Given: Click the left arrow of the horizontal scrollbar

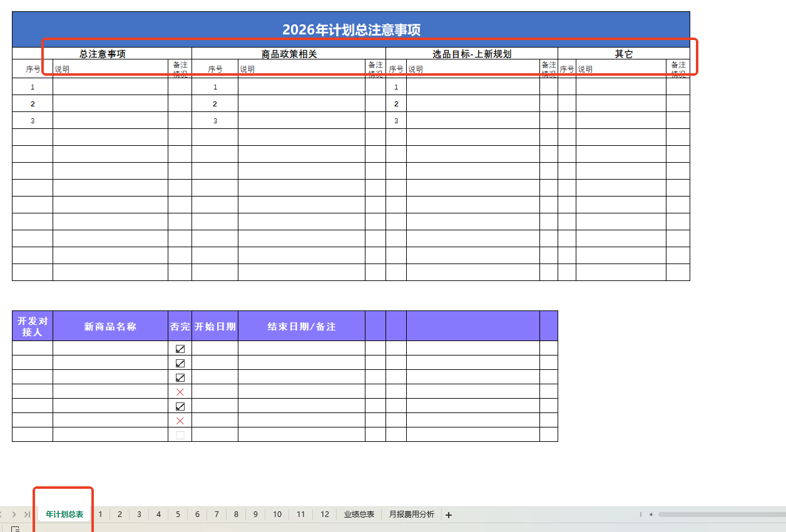Looking at the screenshot, I should (x=651, y=514).
